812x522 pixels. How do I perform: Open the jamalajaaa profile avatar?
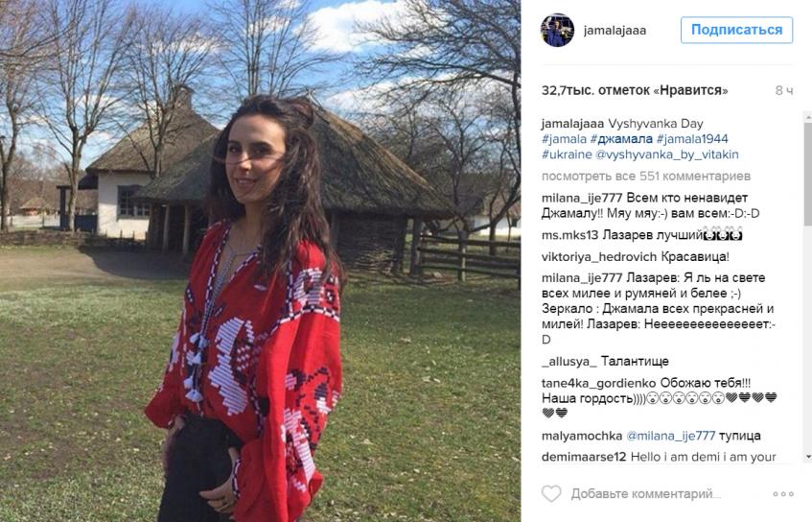(x=558, y=30)
